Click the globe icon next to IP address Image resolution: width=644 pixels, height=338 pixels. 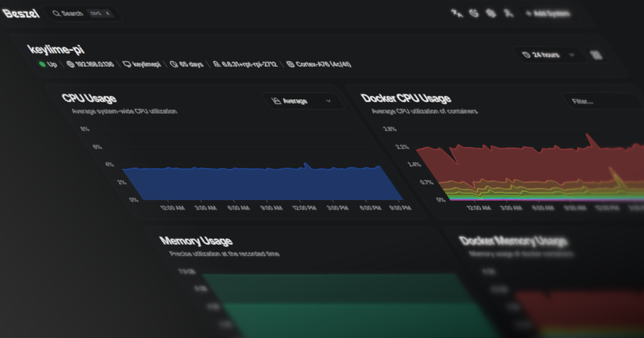pyautogui.click(x=70, y=64)
